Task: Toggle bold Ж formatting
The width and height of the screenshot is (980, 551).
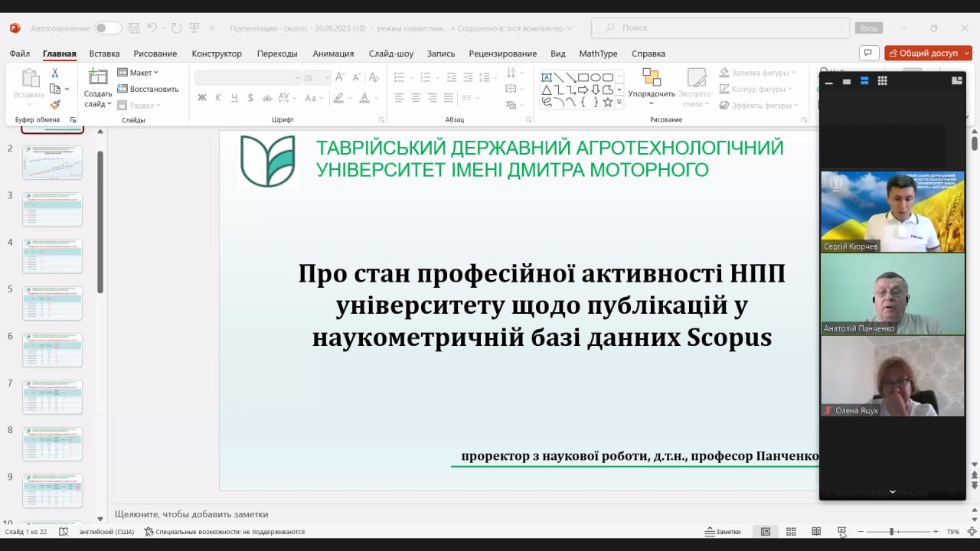Action: click(x=202, y=98)
